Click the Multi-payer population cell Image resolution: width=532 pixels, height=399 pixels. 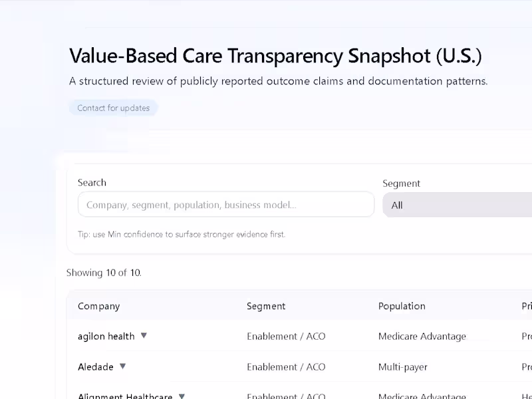click(x=403, y=367)
